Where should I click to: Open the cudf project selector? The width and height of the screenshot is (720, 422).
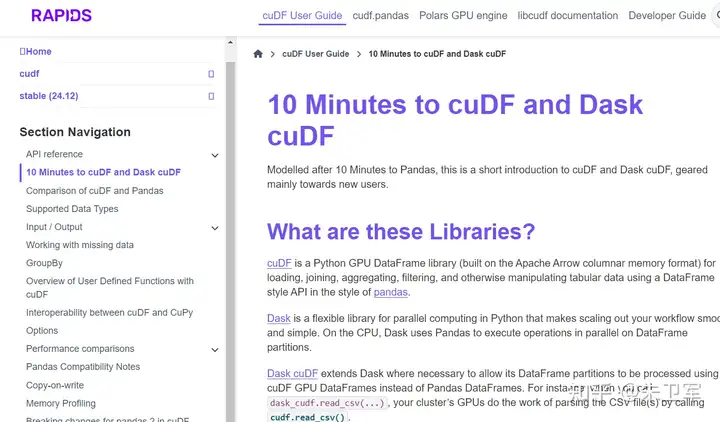click(117, 73)
